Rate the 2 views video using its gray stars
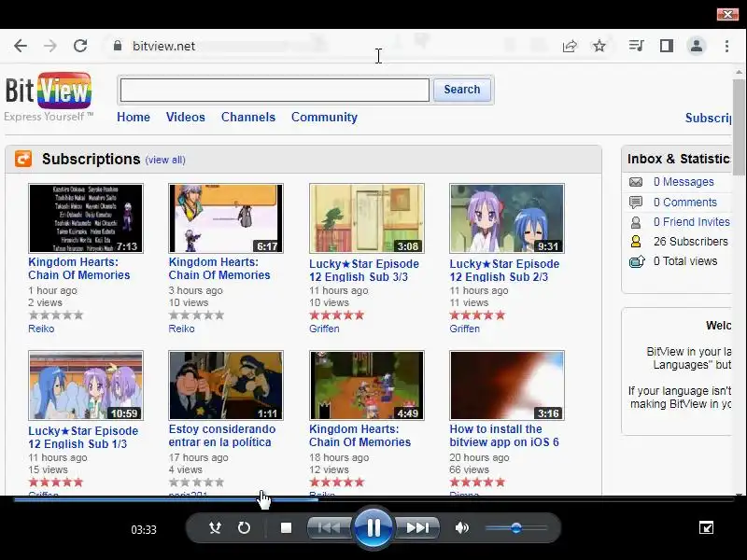 pos(56,315)
